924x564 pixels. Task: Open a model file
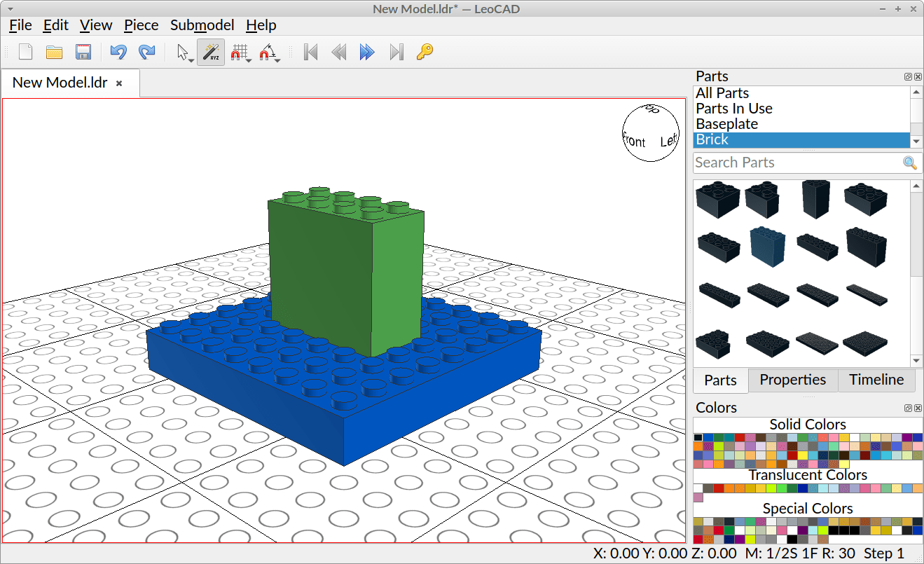pos(54,51)
